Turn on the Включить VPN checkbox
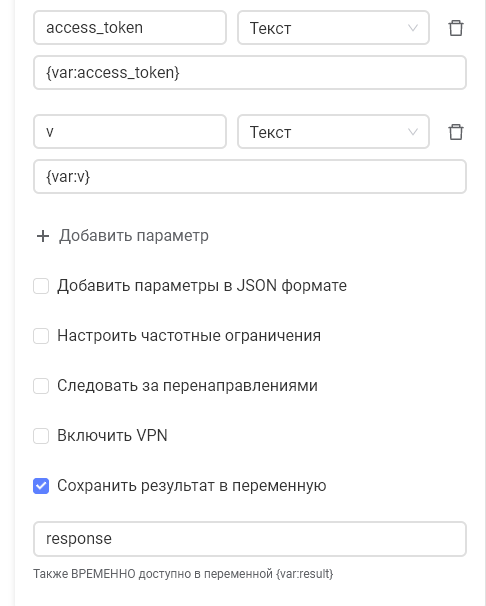Screen dimensions: 486x606 coord(41,436)
